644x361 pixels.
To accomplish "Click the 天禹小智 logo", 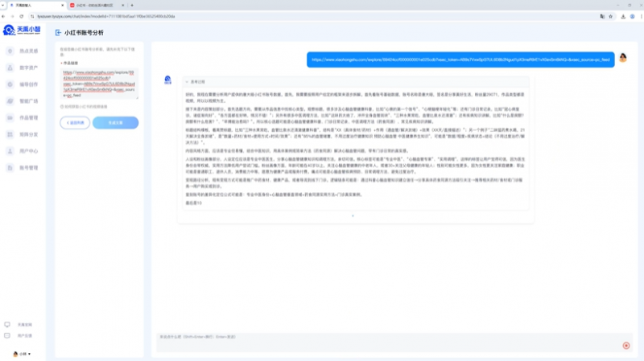I will (x=22, y=31).
